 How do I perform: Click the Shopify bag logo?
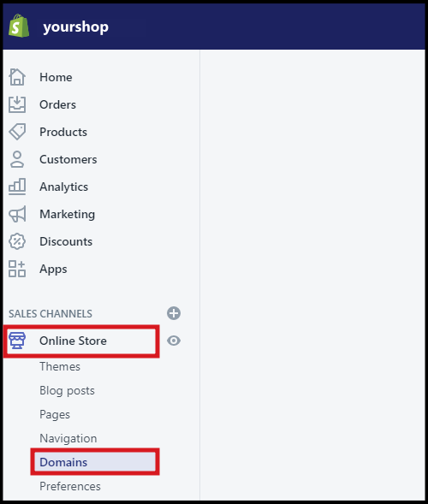pyautogui.click(x=19, y=26)
